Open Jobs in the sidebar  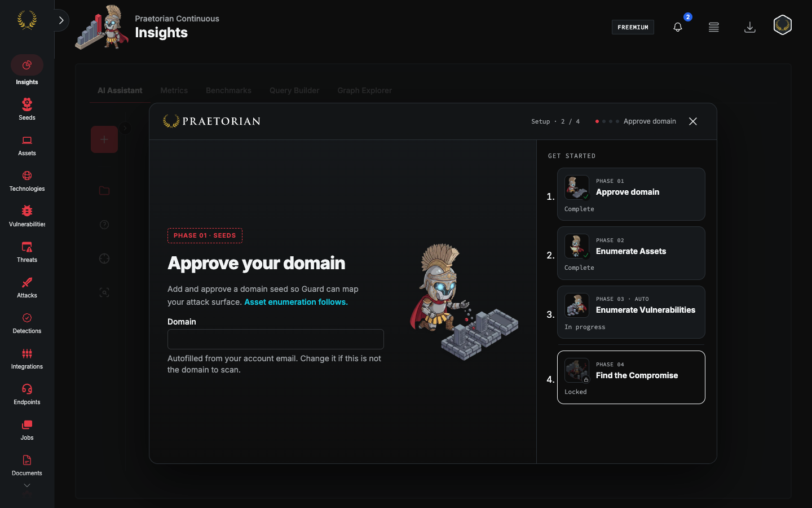[27, 430]
